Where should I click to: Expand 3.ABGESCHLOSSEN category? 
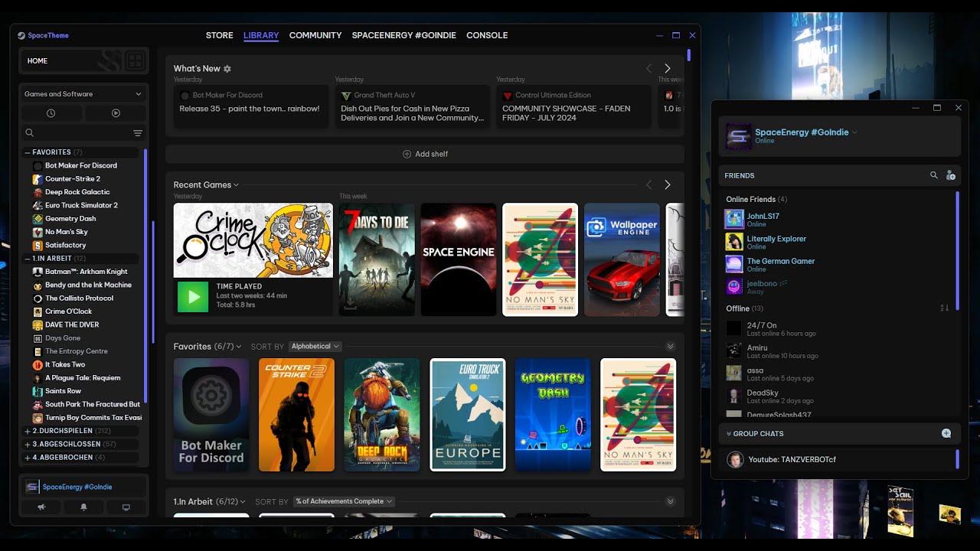tap(28, 444)
